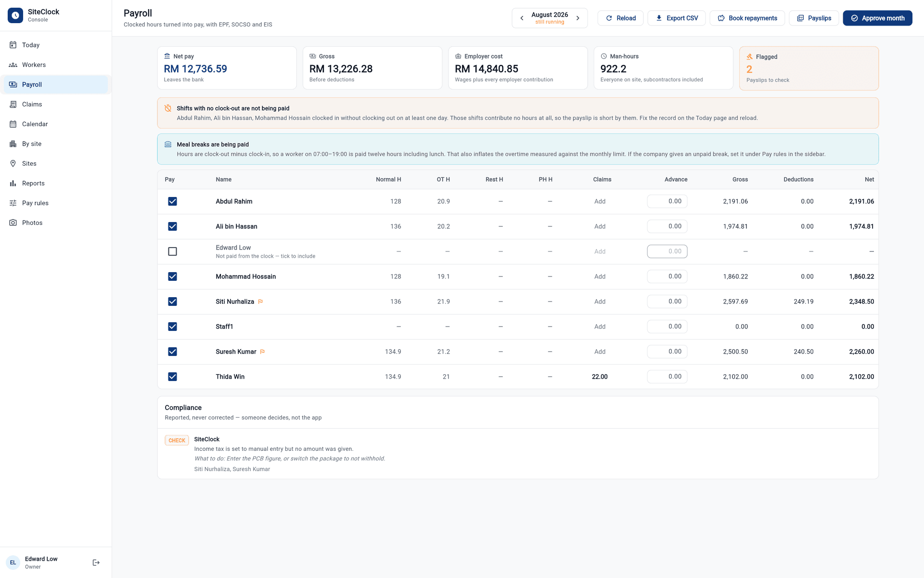
Task: Click the By site building icon
Action: pos(13,144)
